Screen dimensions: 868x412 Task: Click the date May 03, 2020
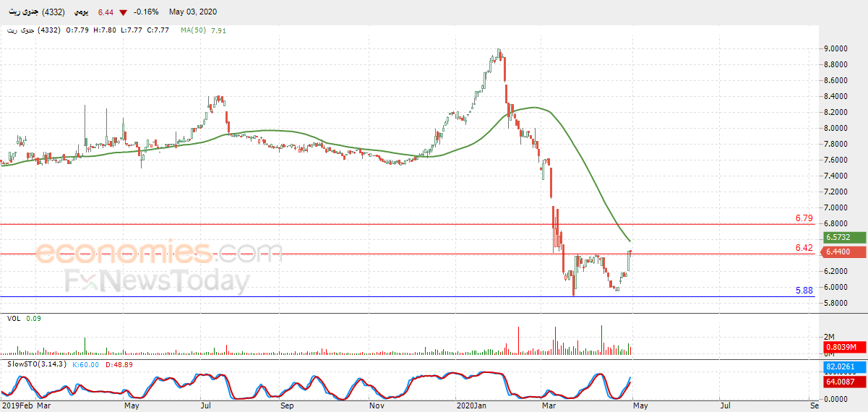click(x=193, y=12)
